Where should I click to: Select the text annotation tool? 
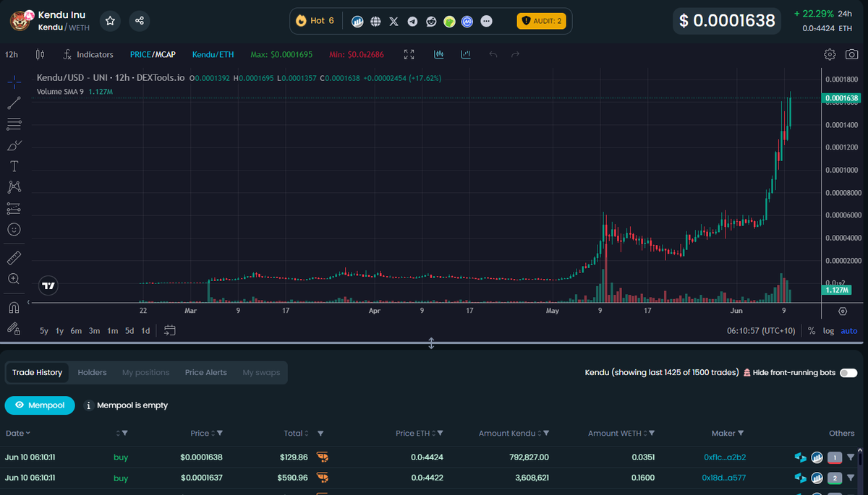point(14,166)
